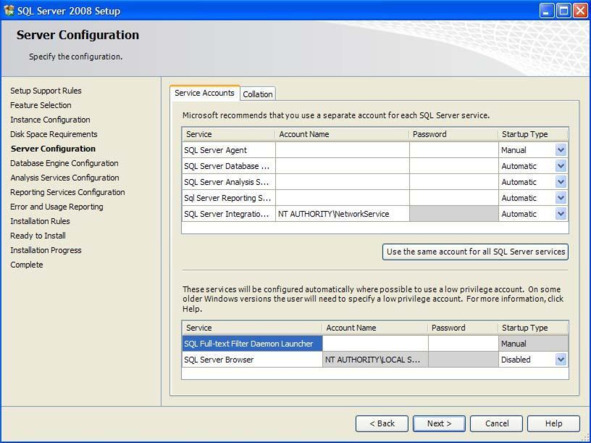This screenshot has height=443, width=591.
Task: Click Feature Selection step in sidebar
Action: click(41, 105)
